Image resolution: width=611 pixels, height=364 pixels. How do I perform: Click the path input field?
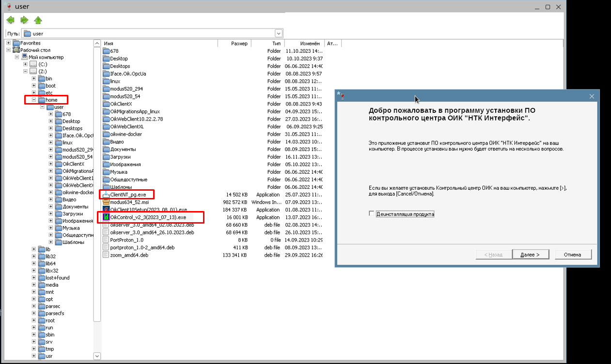[150, 33]
